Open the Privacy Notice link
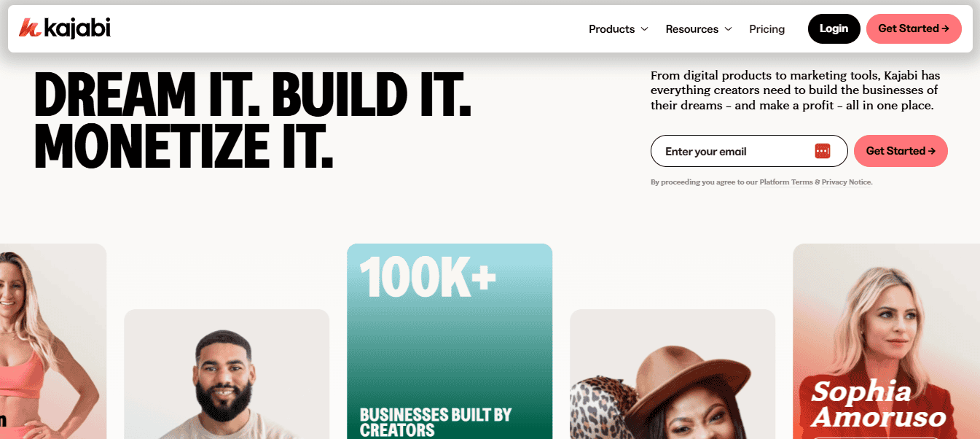 [x=847, y=182]
